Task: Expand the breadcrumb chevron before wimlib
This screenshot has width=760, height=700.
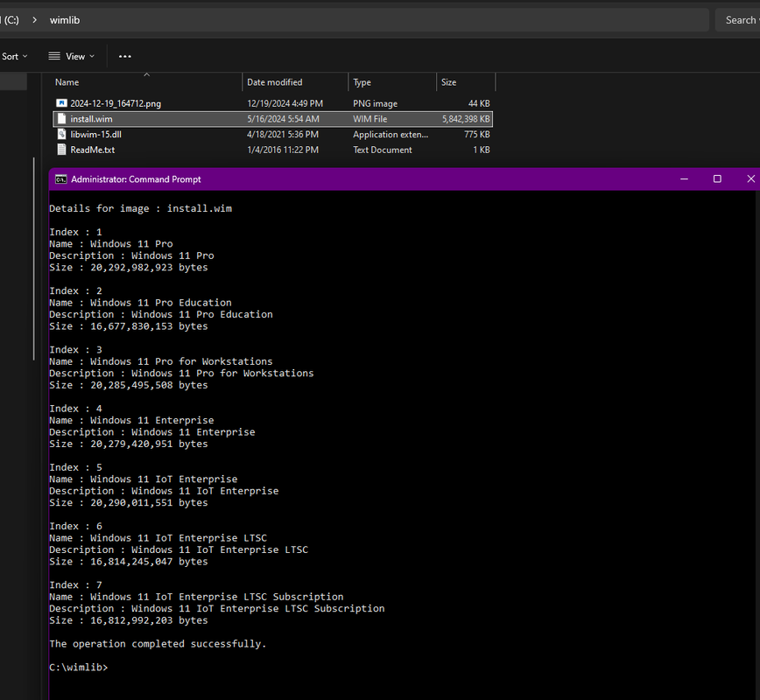Action: point(34,20)
